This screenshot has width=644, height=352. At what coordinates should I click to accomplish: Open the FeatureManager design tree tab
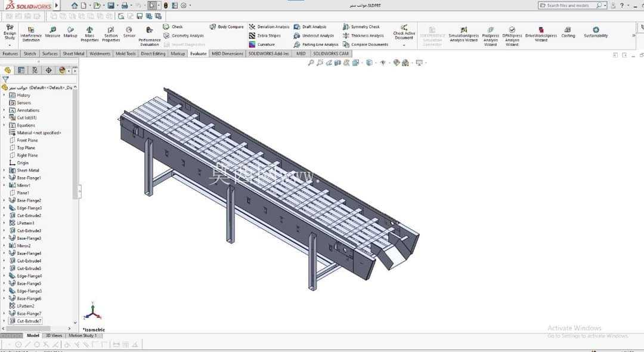pyautogui.click(x=7, y=70)
